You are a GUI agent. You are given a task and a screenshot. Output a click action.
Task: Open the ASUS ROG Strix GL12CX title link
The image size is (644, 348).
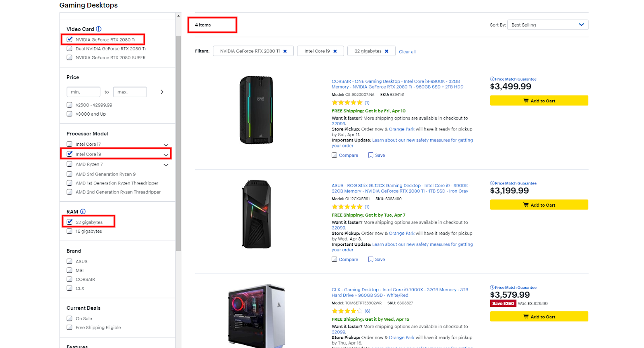tap(400, 188)
